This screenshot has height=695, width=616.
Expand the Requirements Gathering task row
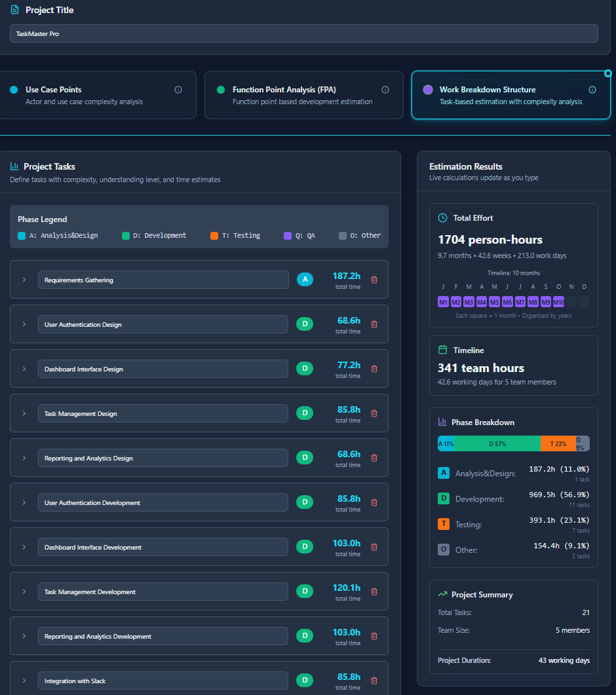tap(24, 280)
